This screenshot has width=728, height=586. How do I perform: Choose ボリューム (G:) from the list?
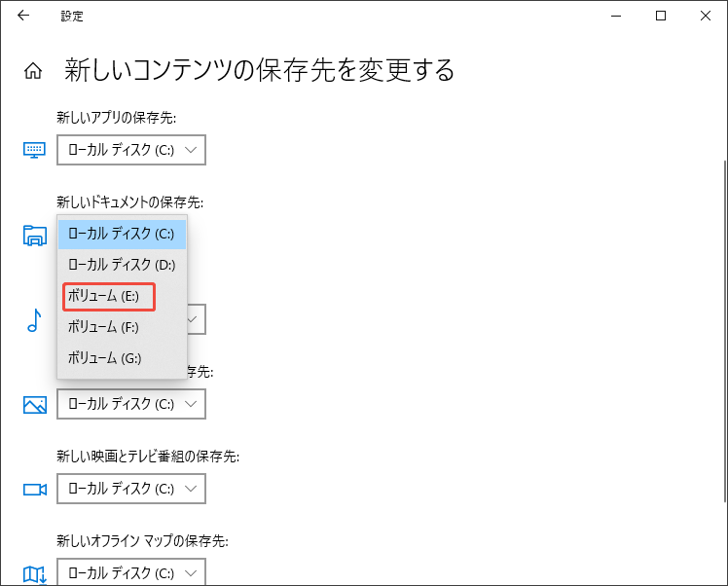(x=122, y=358)
